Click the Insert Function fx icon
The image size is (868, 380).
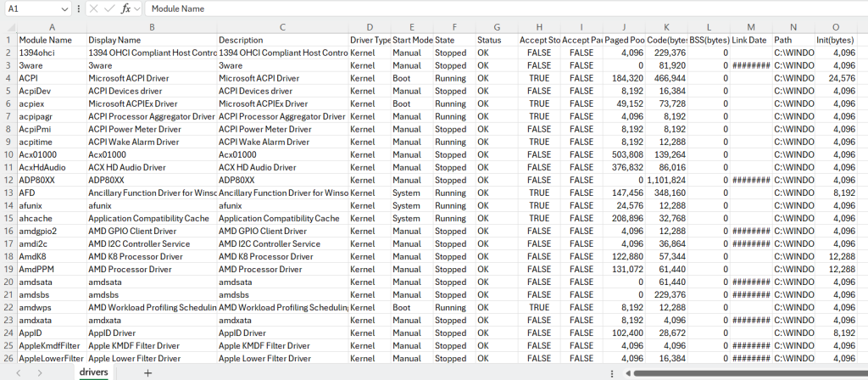coord(125,8)
